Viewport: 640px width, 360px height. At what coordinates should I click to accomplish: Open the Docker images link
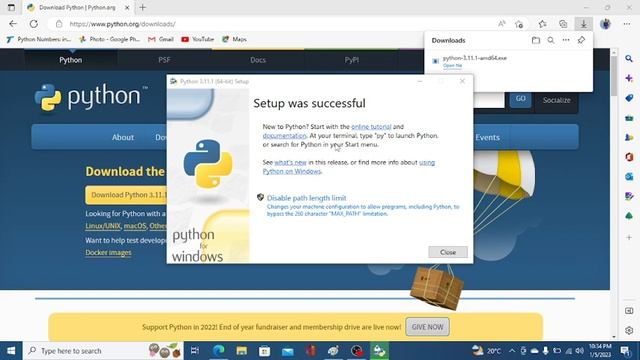pyautogui.click(x=108, y=253)
